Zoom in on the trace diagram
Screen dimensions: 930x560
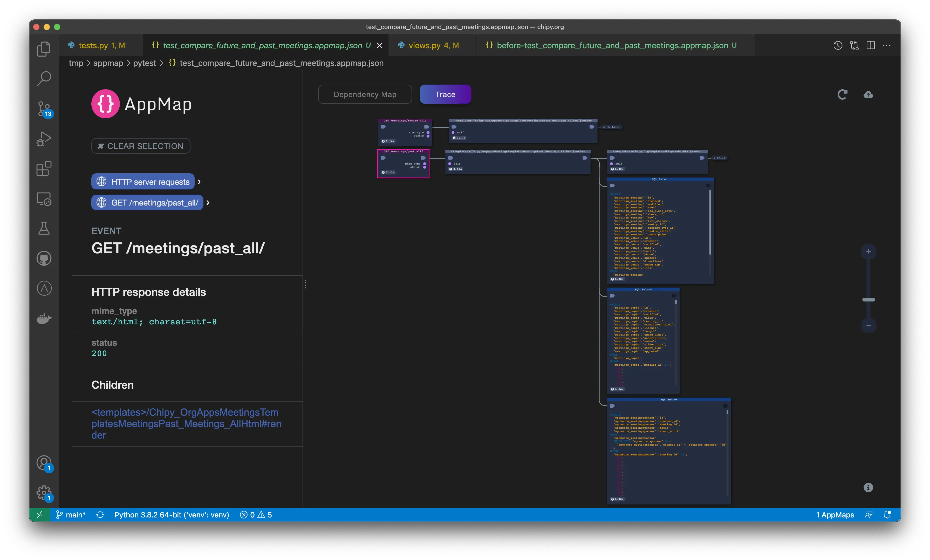[868, 251]
